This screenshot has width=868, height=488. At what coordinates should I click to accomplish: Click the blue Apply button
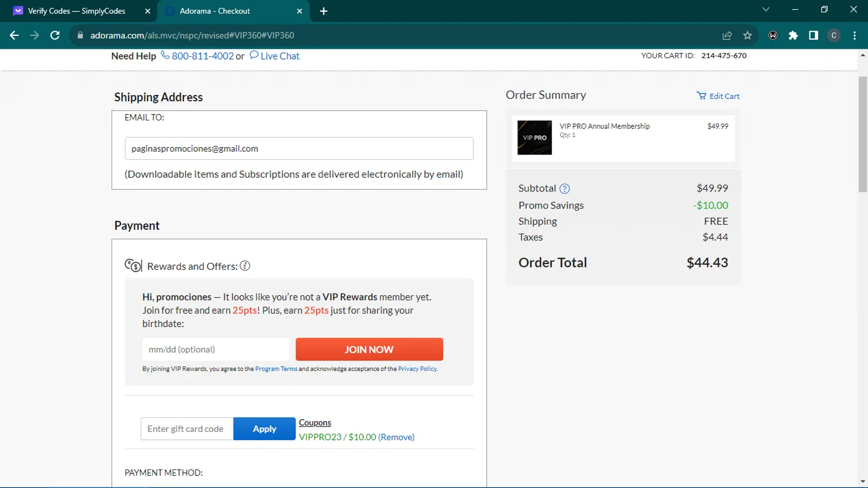pyautogui.click(x=264, y=429)
